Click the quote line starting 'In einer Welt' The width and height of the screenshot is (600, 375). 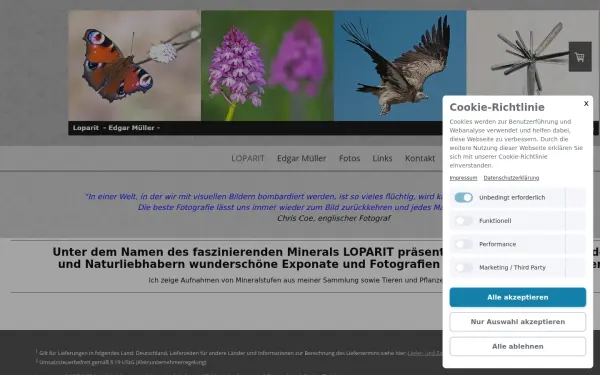click(x=264, y=197)
